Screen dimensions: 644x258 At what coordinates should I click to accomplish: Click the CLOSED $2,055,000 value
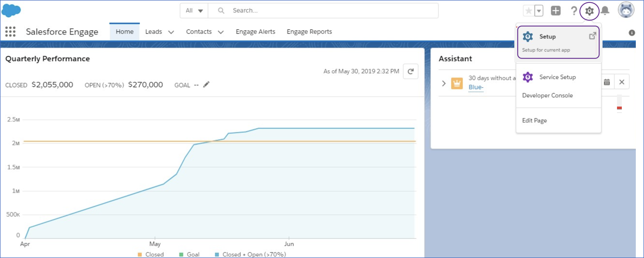pos(52,85)
